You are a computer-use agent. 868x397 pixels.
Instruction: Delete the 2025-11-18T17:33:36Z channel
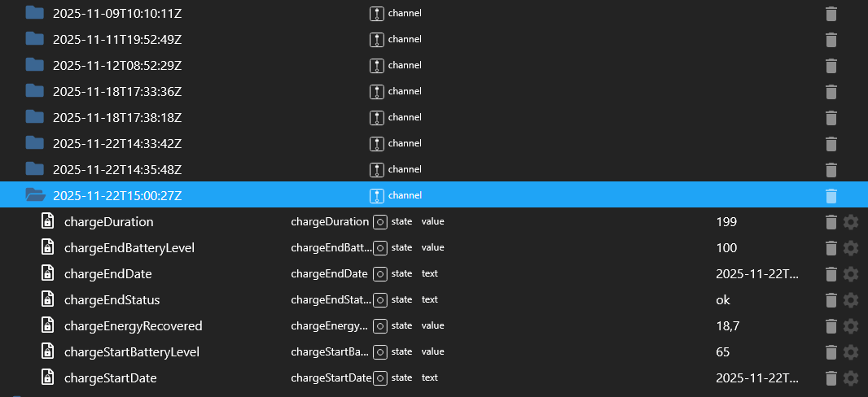[x=831, y=92]
